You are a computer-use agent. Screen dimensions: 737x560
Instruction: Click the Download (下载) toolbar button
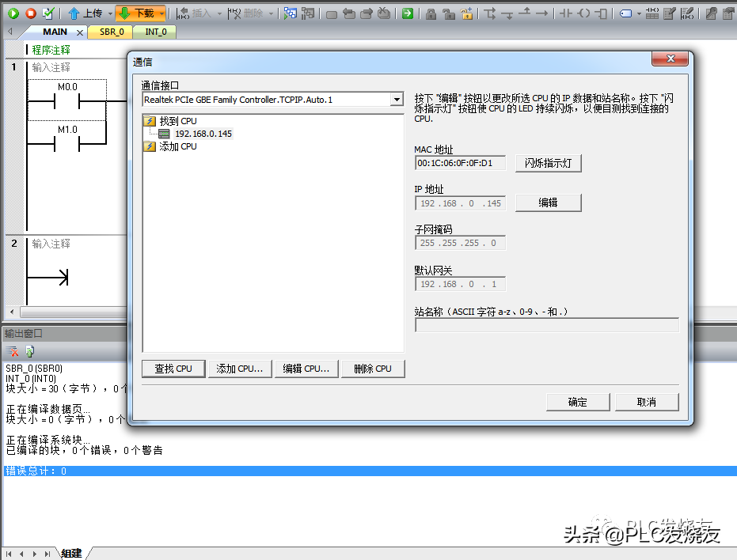[x=136, y=13]
